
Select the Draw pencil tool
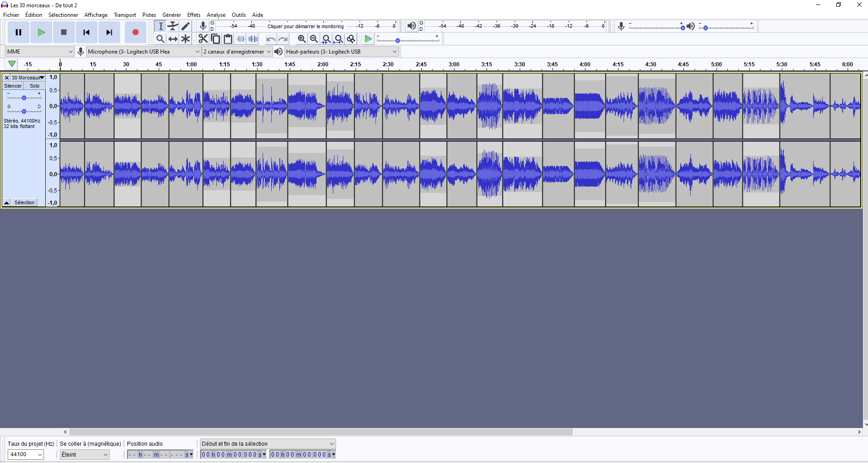[x=185, y=26]
